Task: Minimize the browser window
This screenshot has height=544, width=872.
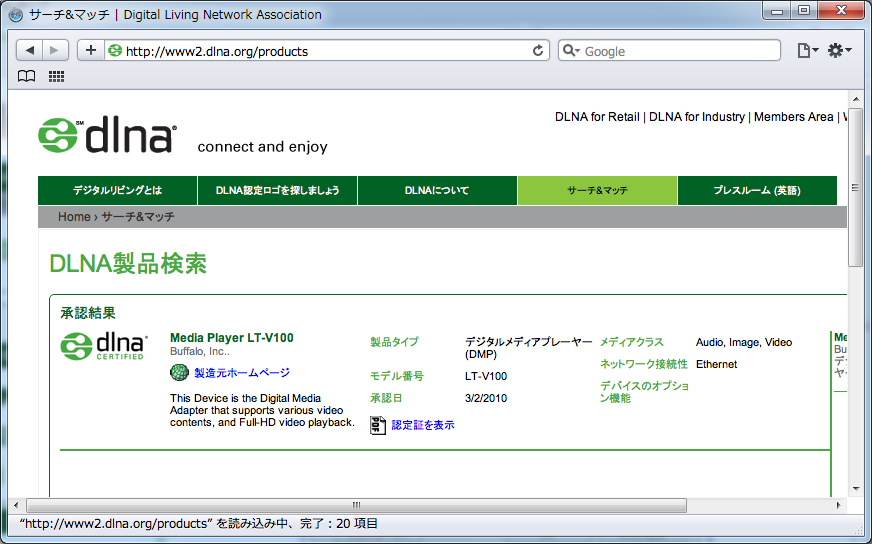Action: [x=777, y=11]
